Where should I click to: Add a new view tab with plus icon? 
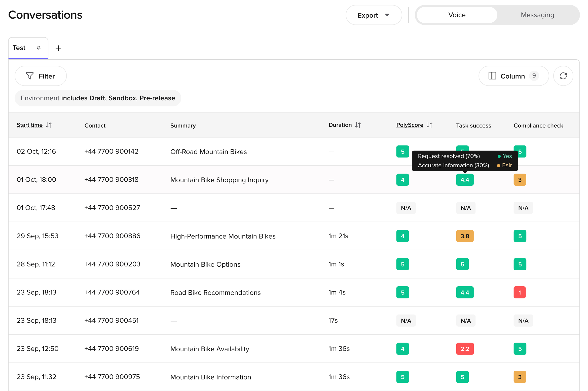(58, 48)
